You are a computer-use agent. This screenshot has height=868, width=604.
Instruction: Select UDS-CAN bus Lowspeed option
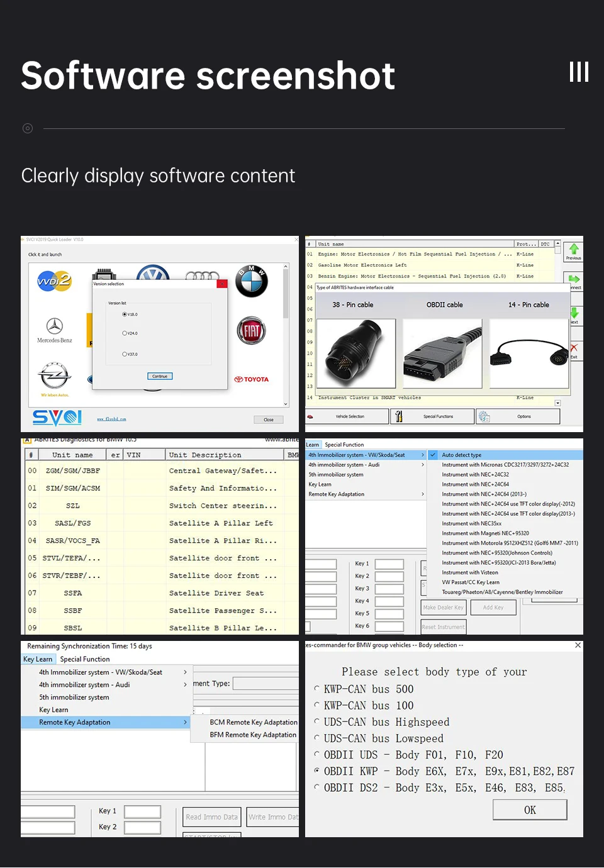pyautogui.click(x=316, y=738)
